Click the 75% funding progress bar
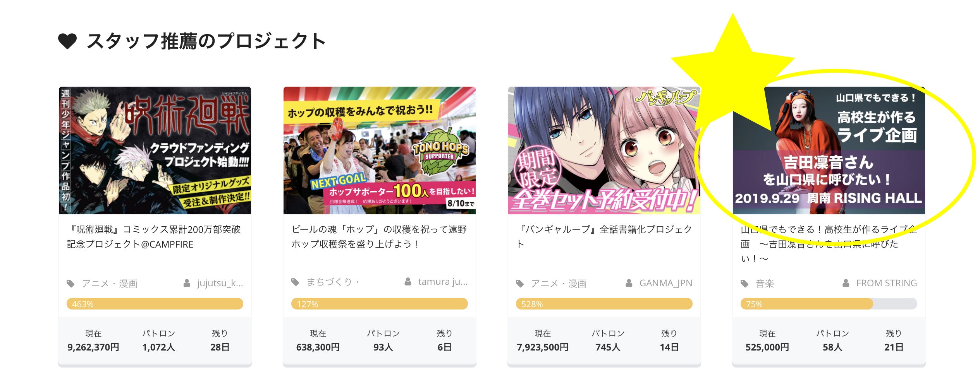Screen dimensions: 980x383 pyautogui.click(x=829, y=304)
